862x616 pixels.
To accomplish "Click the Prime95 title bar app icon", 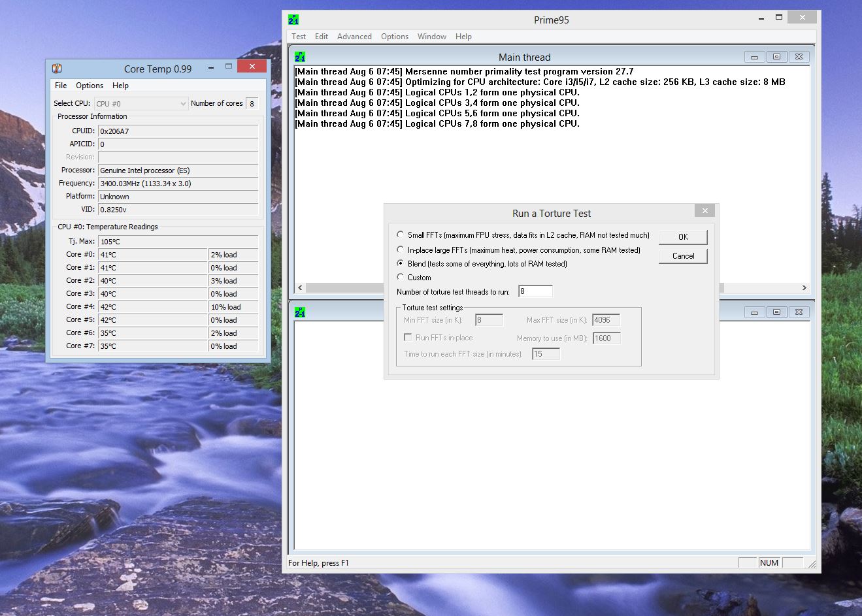I will (293, 20).
